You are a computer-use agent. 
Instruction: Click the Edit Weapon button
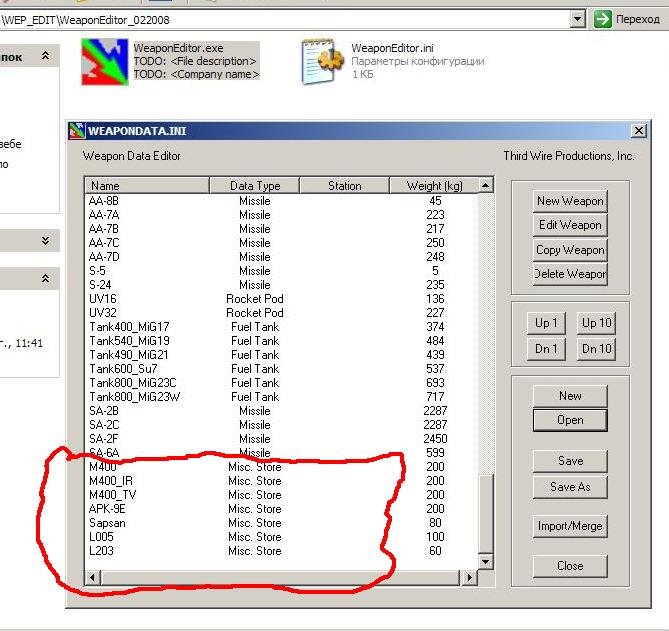[570, 225]
